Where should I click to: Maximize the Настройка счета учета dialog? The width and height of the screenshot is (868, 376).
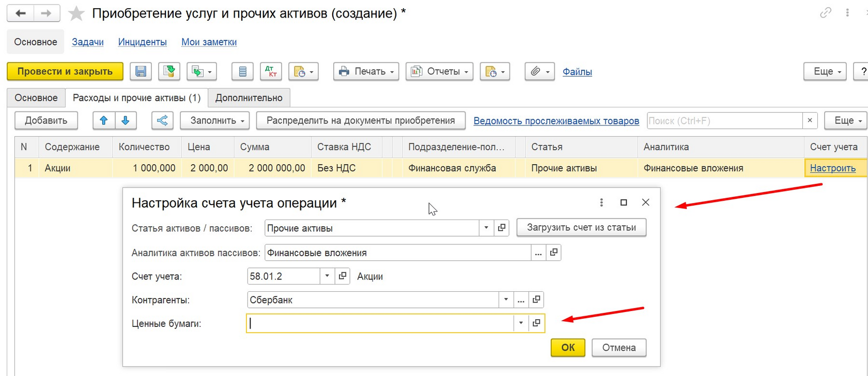click(624, 202)
